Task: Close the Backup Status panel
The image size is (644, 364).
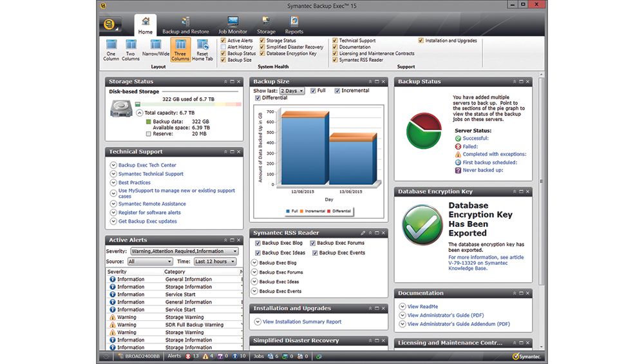Action: (528, 82)
